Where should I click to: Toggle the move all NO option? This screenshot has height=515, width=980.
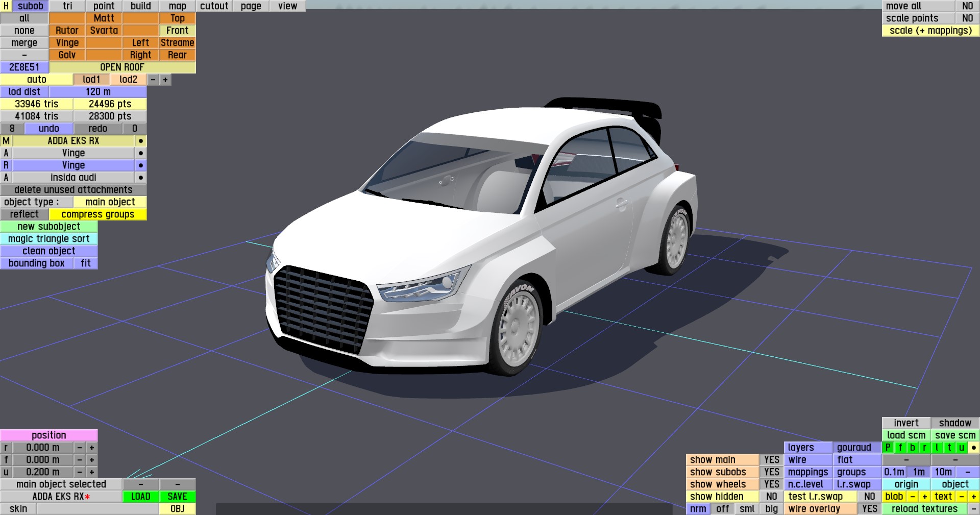coord(968,6)
